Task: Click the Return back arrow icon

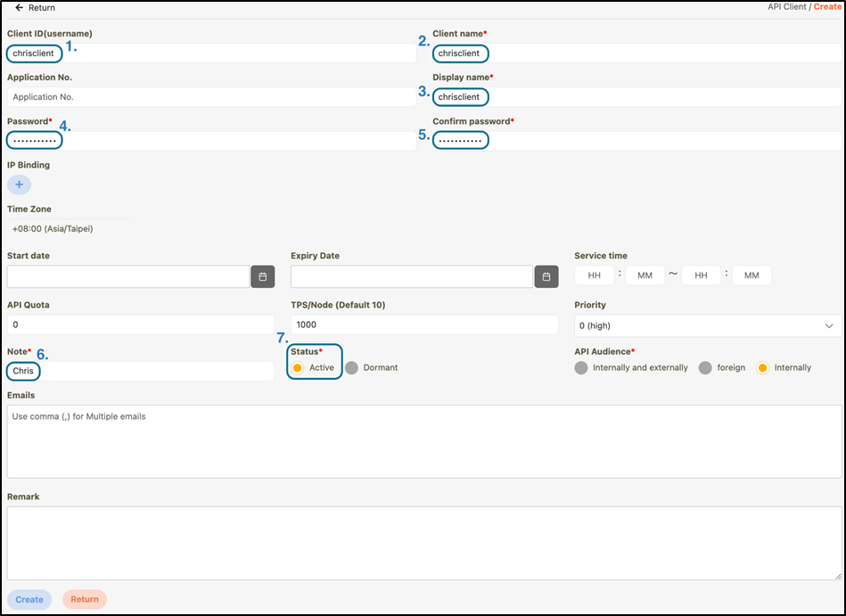Action: (19, 8)
